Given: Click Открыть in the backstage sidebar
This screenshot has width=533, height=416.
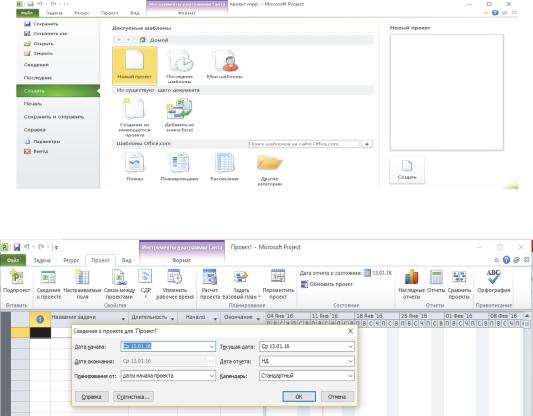Looking at the screenshot, I should tap(39, 44).
